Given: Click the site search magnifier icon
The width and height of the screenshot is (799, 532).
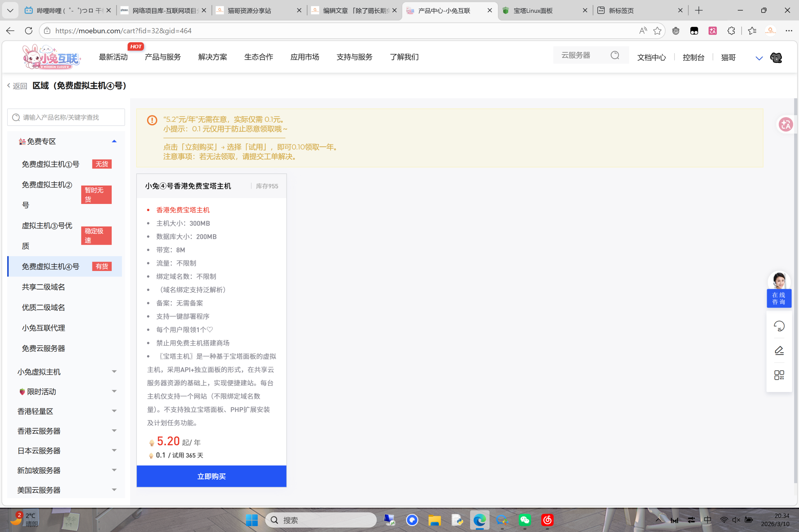Looking at the screenshot, I should pyautogui.click(x=615, y=55).
